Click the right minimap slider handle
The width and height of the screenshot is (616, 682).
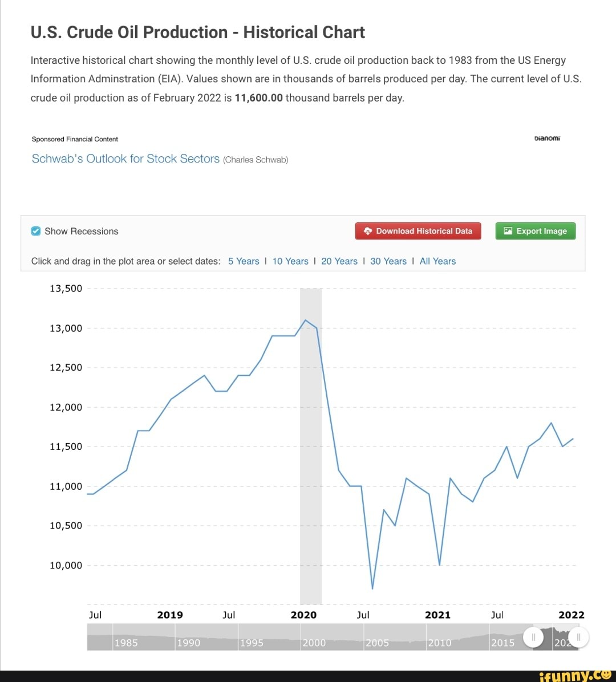tap(579, 638)
